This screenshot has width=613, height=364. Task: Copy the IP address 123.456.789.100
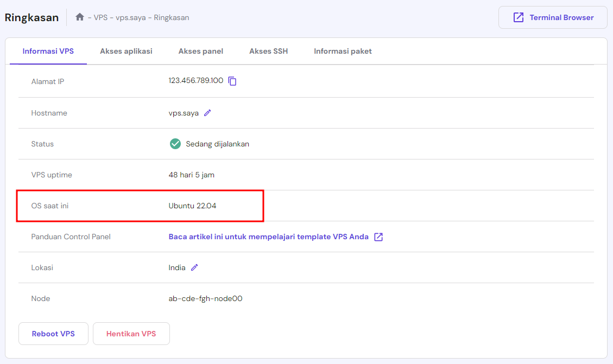pos(233,81)
